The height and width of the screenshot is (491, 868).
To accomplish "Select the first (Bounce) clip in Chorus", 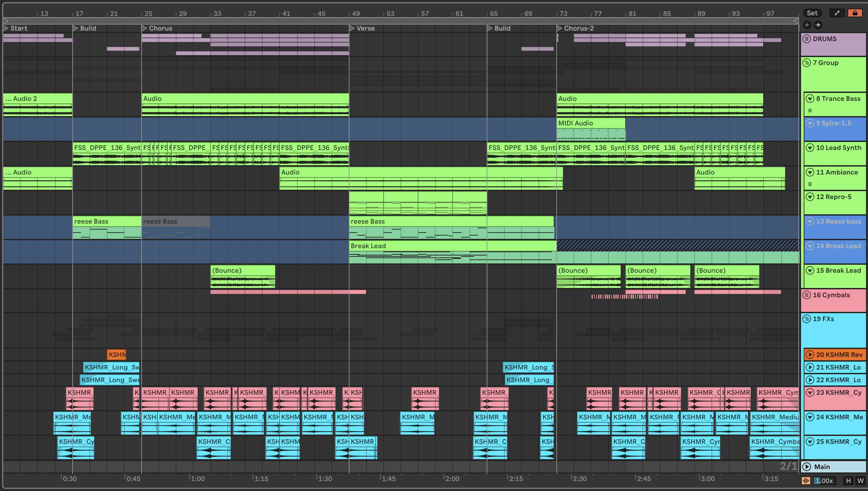I will [243, 276].
